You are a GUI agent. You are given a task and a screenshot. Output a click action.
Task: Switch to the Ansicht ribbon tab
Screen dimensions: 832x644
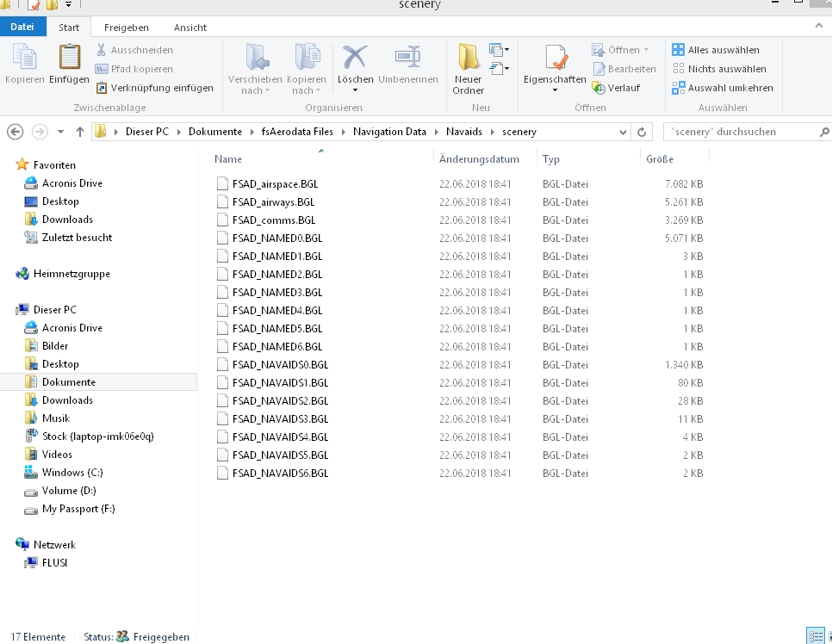190,28
